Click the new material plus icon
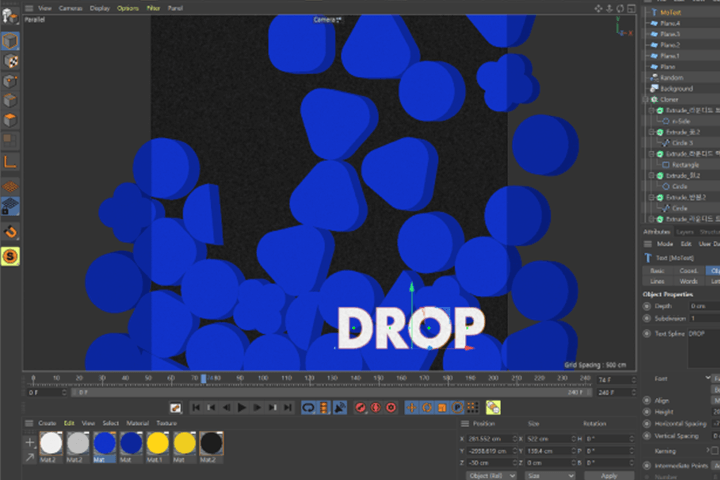This screenshot has width=720, height=480. (30, 442)
